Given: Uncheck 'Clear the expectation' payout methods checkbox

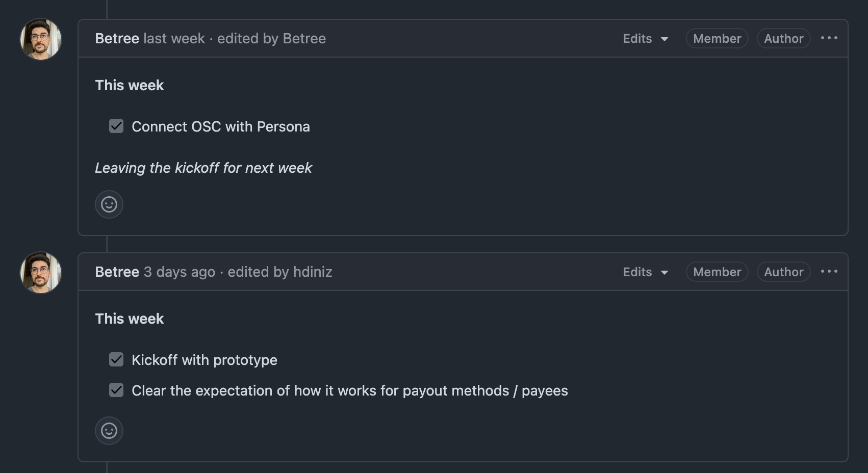Looking at the screenshot, I should pyautogui.click(x=116, y=390).
